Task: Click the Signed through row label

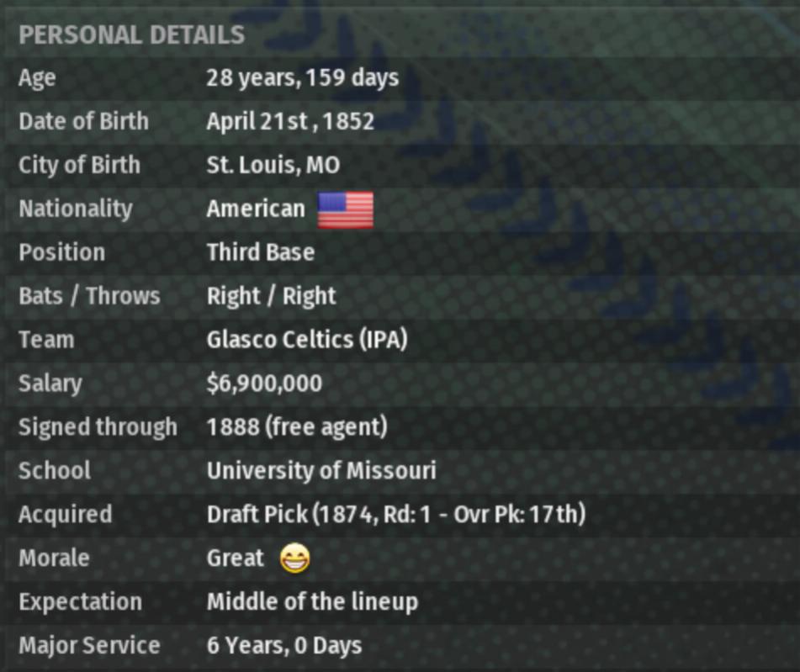Action: coord(98,427)
